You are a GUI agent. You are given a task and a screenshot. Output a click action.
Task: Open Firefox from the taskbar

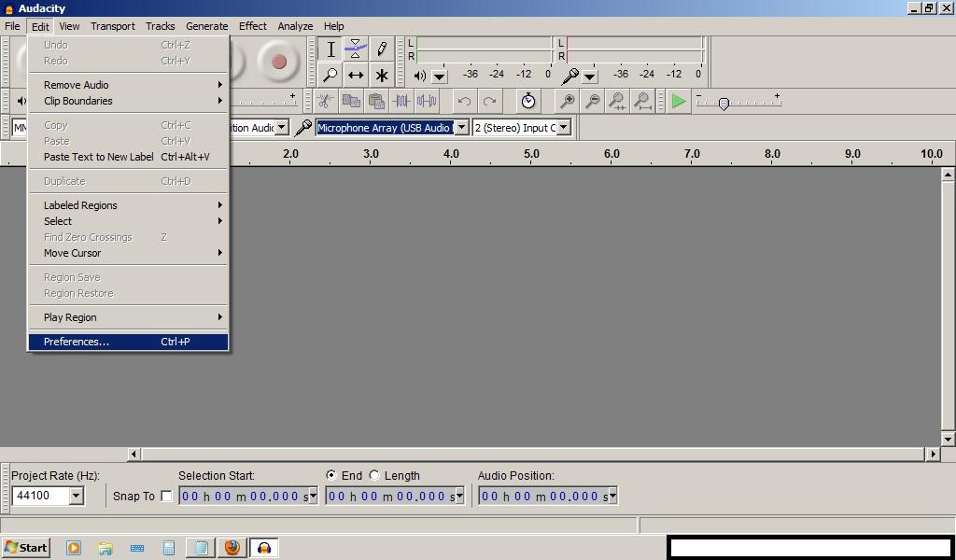click(232, 547)
